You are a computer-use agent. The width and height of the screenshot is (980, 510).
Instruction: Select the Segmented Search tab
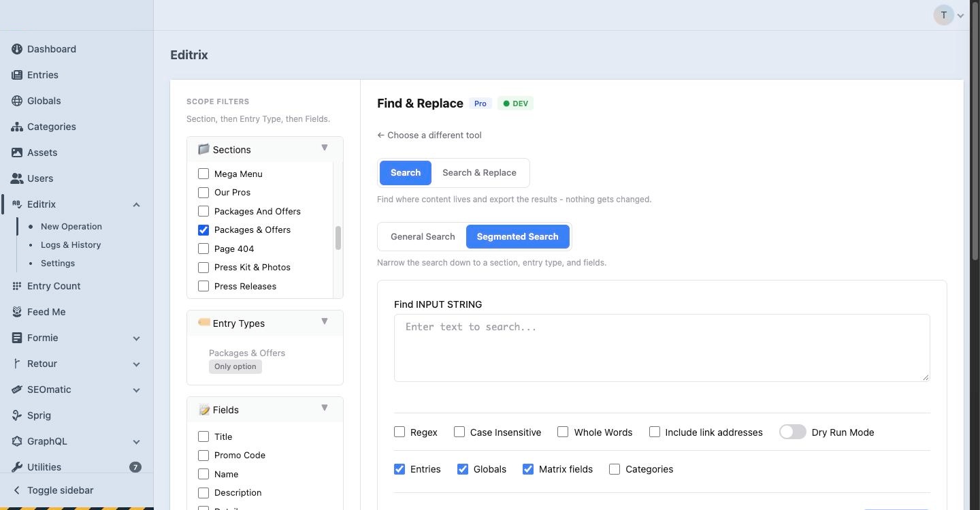[517, 237]
